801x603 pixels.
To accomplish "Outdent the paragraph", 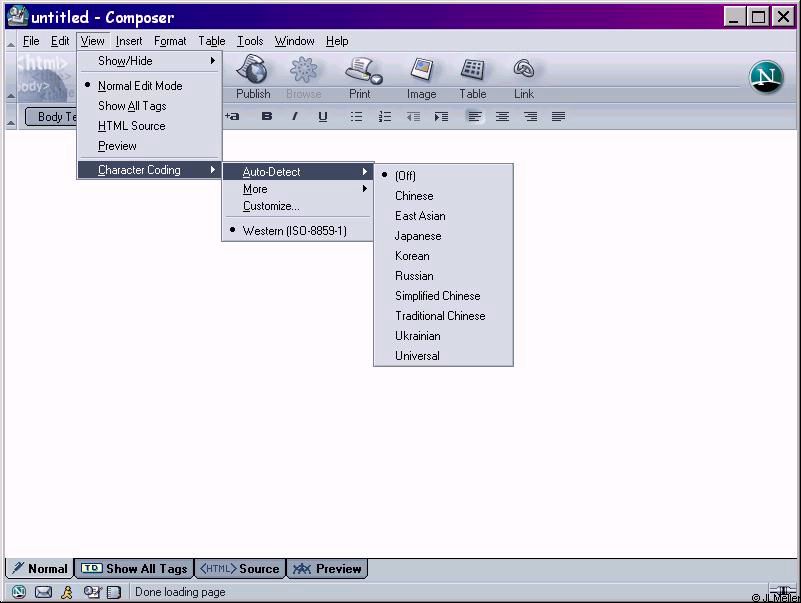I will click(413, 117).
